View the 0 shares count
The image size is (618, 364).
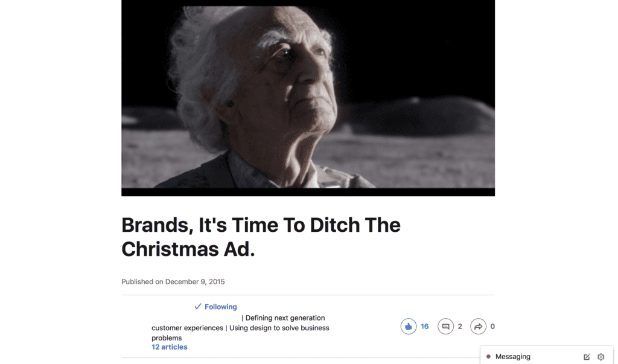[492, 327]
